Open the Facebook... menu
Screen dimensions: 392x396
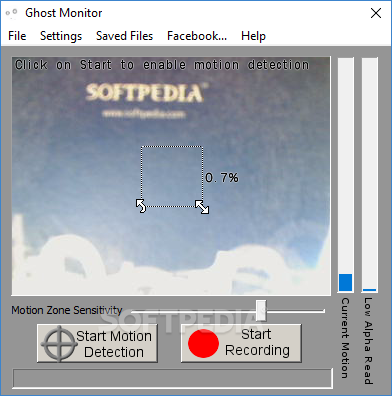(x=197, y=36)
